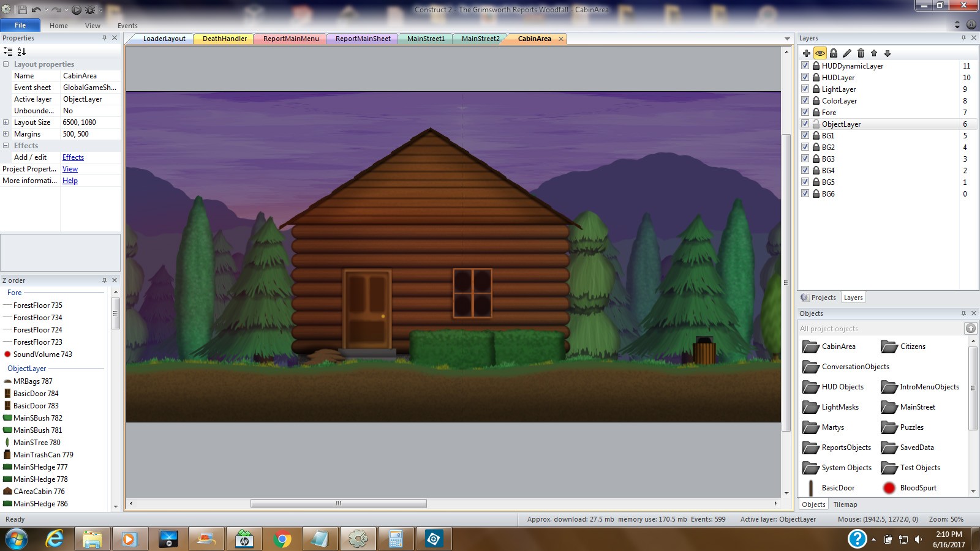Click the delete layer trash icon
This screenshot has height=551, width=980.
click(x=861, y=53)
